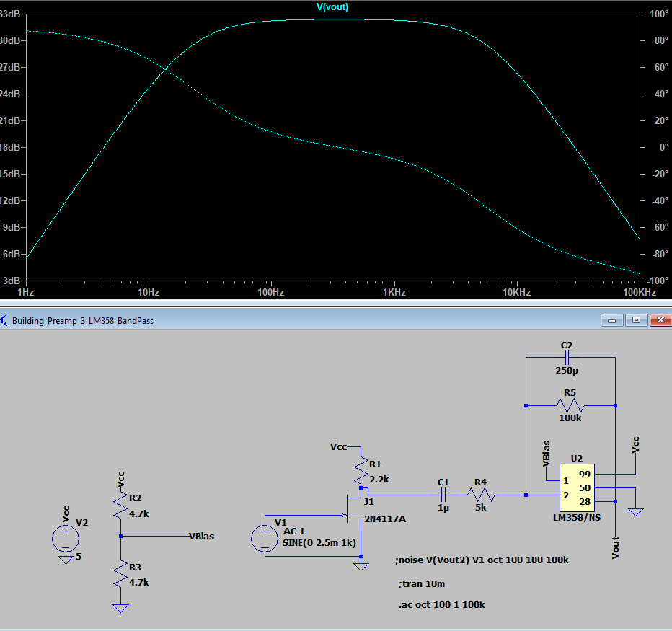This screenshot has width=672, height=631.
Task: Click the 1KHz frequency axis label
Action: (x=394, y=292)
